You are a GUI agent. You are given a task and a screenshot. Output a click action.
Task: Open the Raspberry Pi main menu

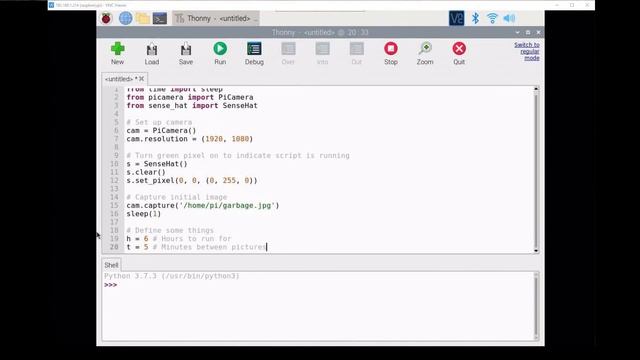(x=107, y=18)
